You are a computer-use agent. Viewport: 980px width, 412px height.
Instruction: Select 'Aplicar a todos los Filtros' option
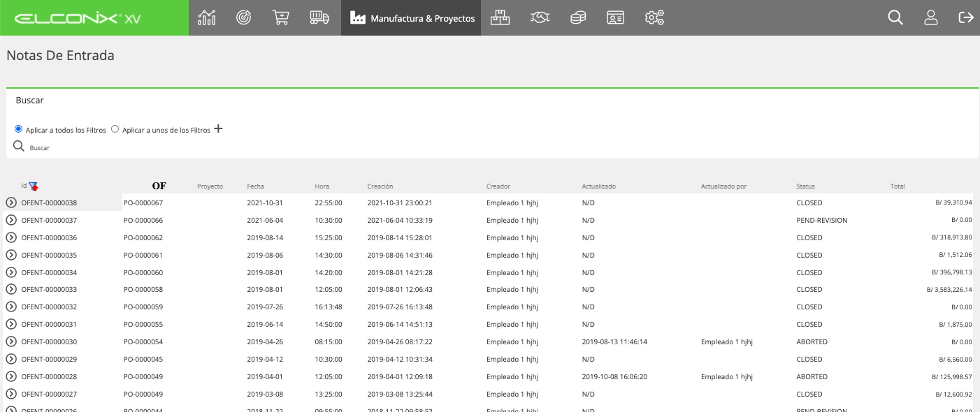click(18, 129)
